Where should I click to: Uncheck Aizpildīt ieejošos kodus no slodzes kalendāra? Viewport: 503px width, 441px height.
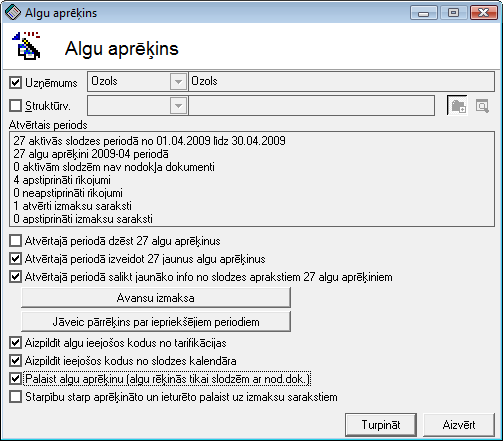coord(16,361)
